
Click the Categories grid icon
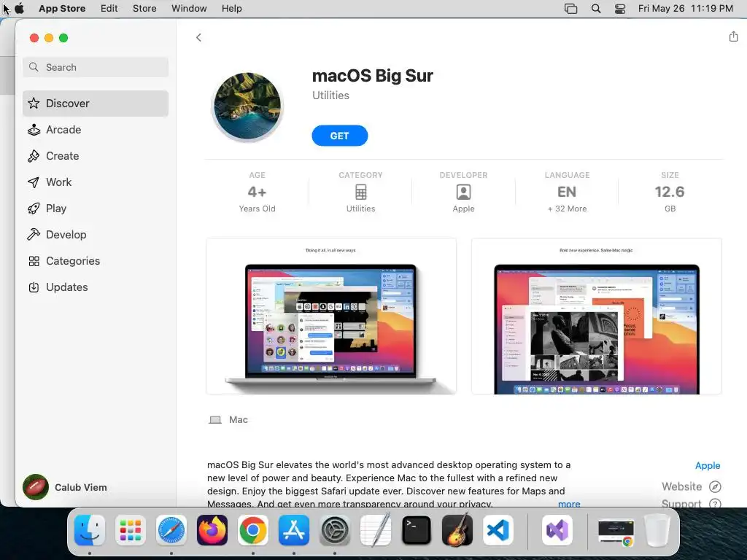[34, 261]
